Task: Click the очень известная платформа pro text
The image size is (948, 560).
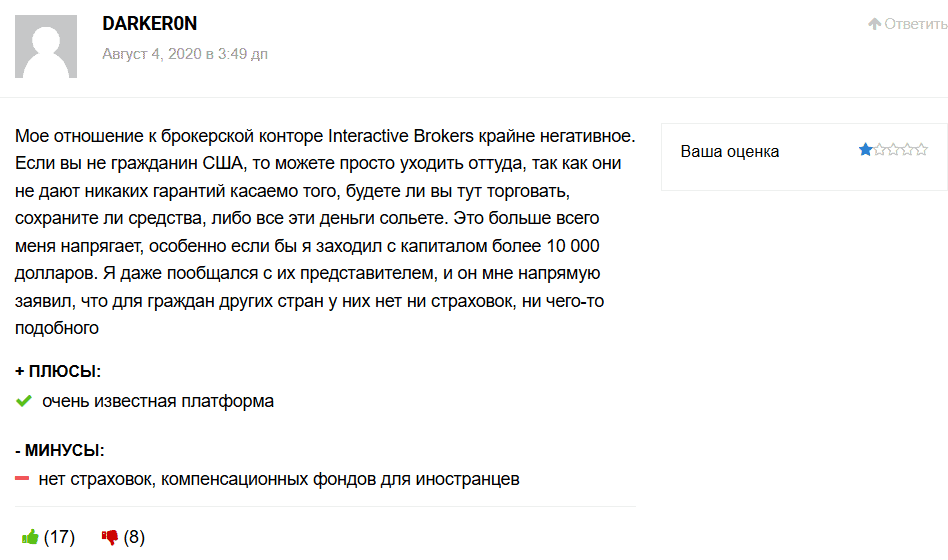Action: (158, 401)
